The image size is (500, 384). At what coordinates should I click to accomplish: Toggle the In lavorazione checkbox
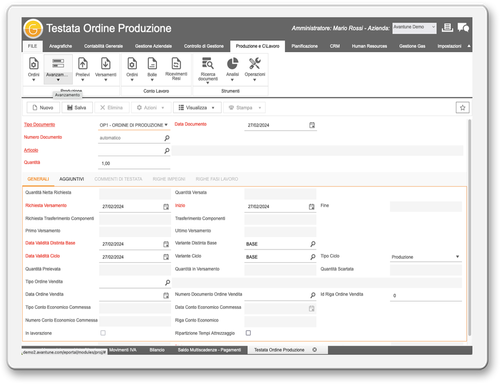pos(103,333)
